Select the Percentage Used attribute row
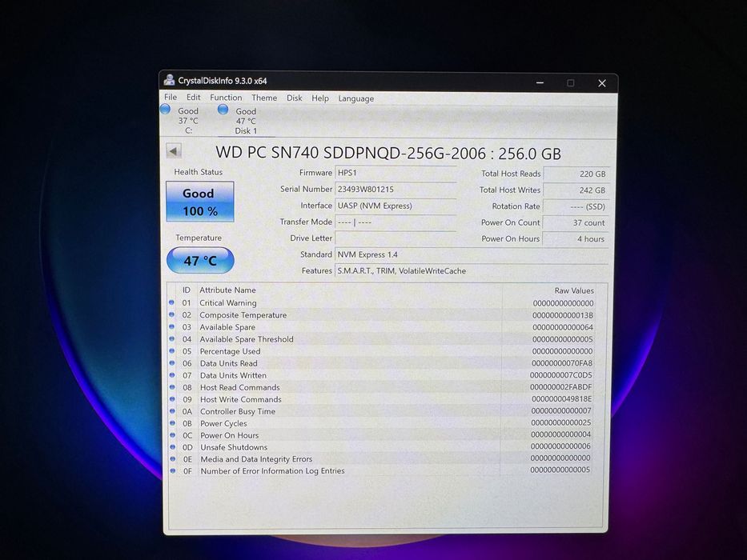The height and width of the screenshot is (560, 747). pyautogui.click(x=382, y=351)
